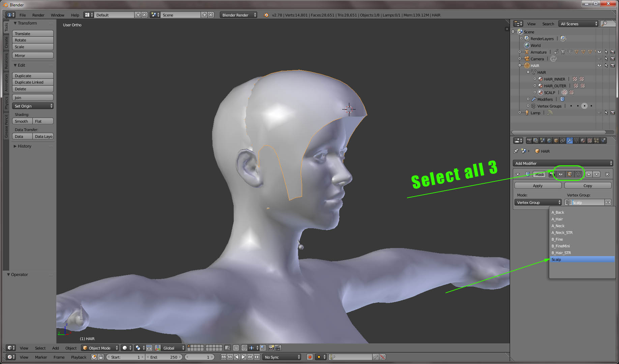The height and width of the screenshot is (364, 619).
Task: Open the Texture properties tab
Action: 590,141
